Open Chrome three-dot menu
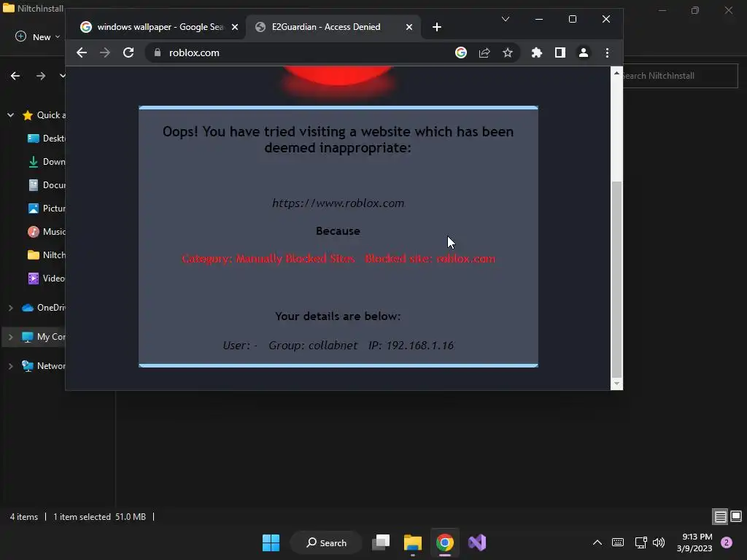The width and height of the screenshot is (747, 560). 607,52
